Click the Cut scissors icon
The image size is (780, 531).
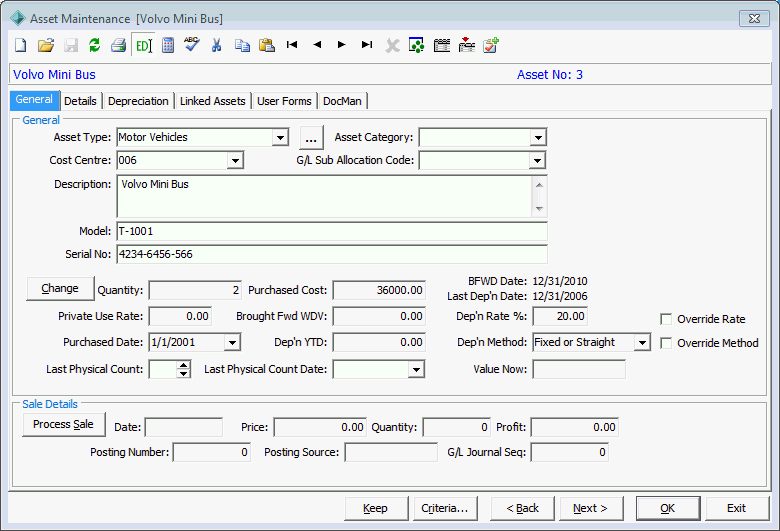[216, 45]
